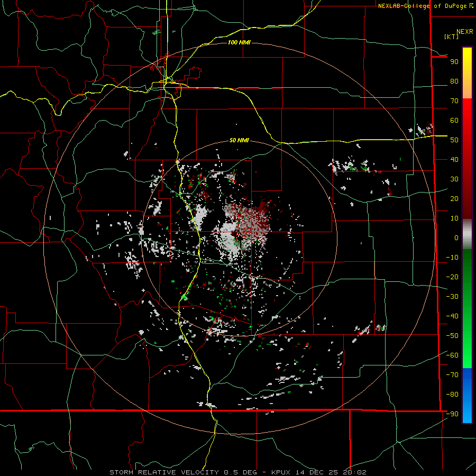
Task: Click the 50 value on velocity scale
Action: 454,140
